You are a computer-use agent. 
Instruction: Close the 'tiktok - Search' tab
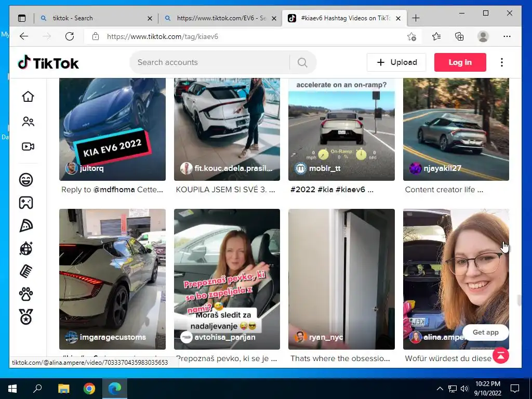(150, 19)
